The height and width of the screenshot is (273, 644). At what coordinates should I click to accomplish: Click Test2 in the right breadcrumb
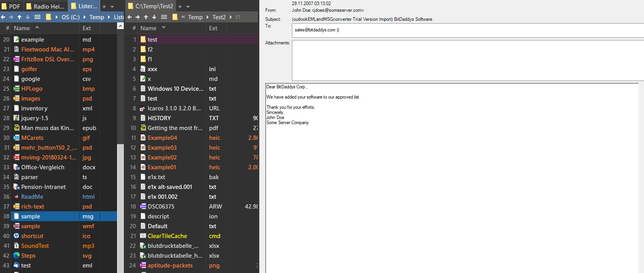[x=219, y=17]
